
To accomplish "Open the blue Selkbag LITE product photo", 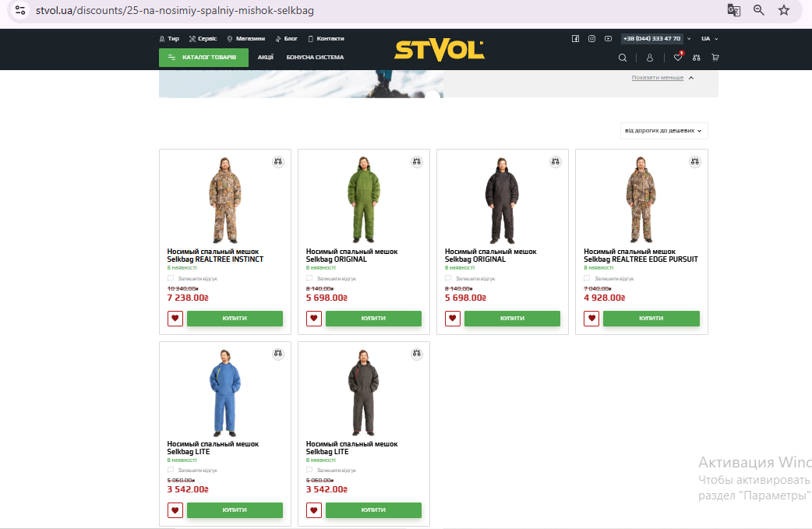I will 224,393.
